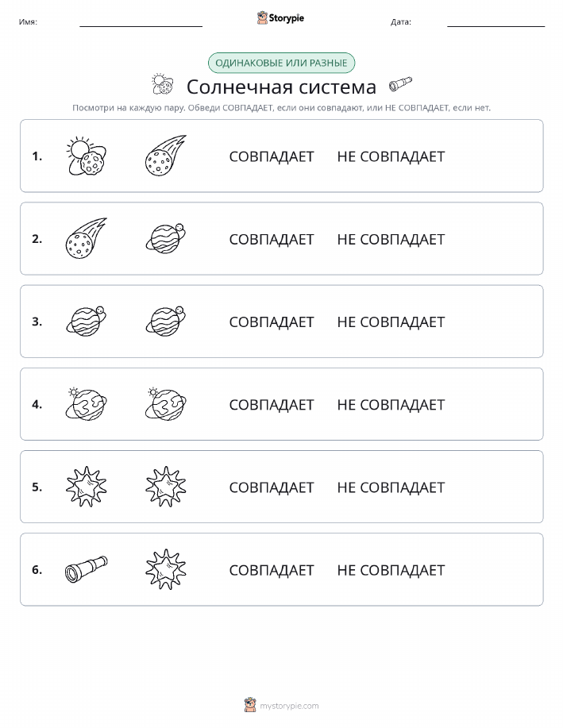Click the comet icon in row 1
Screen dimensions: 563x728
point(166,156)
